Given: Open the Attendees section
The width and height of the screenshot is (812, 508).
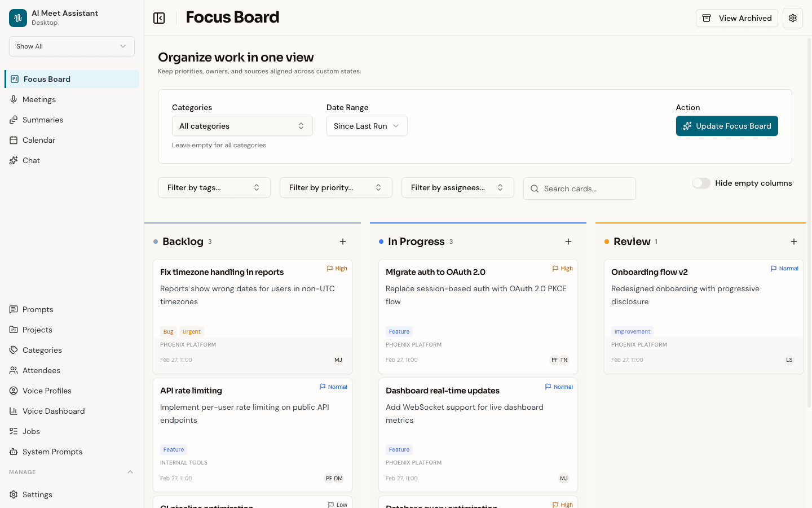Looking at the screenshot, I should tap(41, 370).
